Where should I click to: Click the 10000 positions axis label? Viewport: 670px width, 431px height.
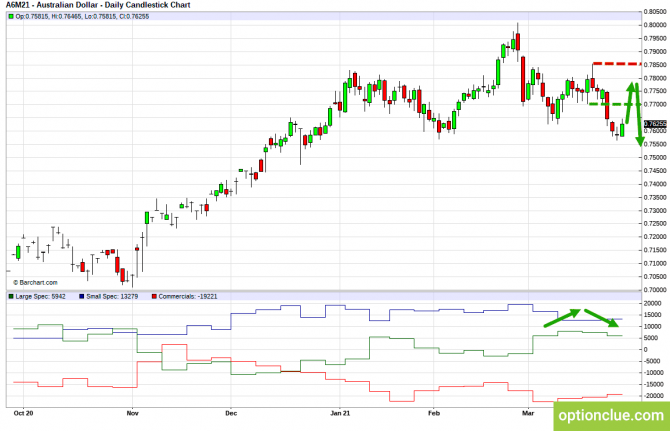[x=652, y=326]
